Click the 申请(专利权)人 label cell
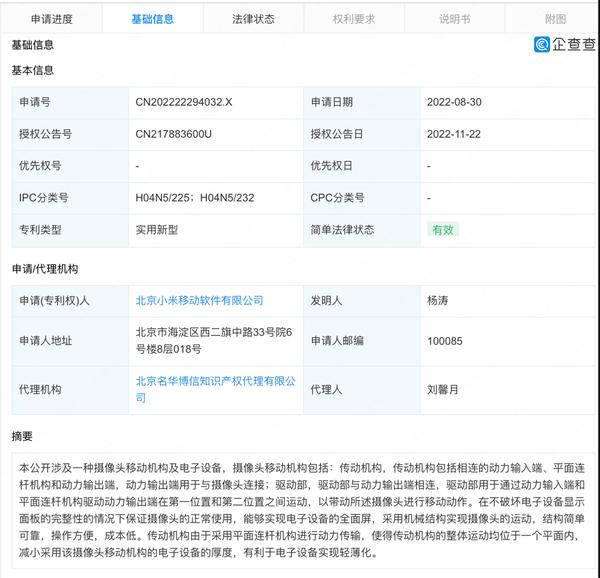The image size is (600, 578). click(70, 301)
